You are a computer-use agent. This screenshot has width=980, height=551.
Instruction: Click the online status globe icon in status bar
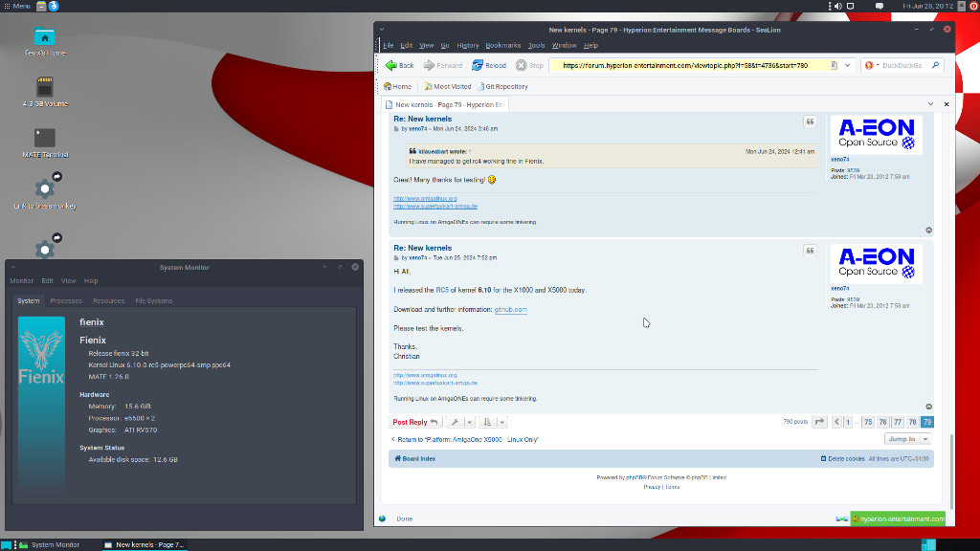click(383, 518)
